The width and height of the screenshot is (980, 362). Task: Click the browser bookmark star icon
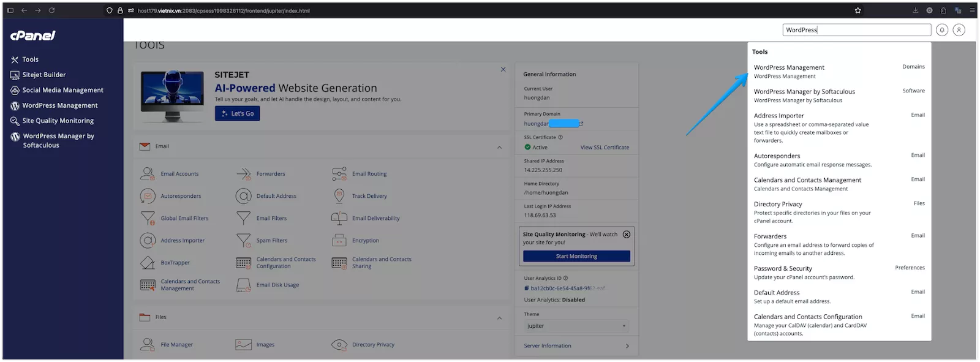click(x=858, y=10)
